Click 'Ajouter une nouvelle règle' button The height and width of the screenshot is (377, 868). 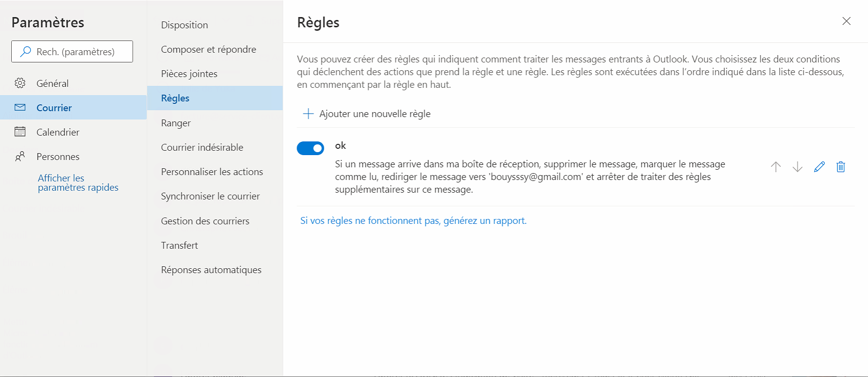[x=375, y=114]
